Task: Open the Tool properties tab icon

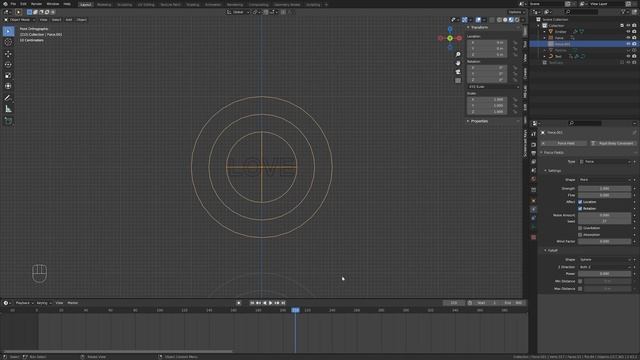Action: coord(533,134)
